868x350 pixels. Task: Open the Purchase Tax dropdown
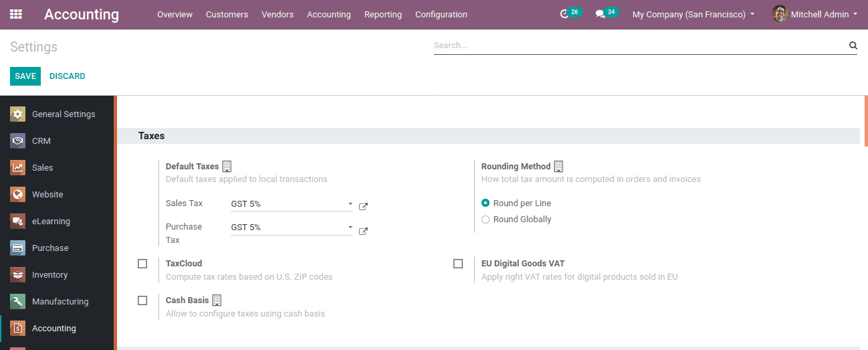click(x=292, y=228)
